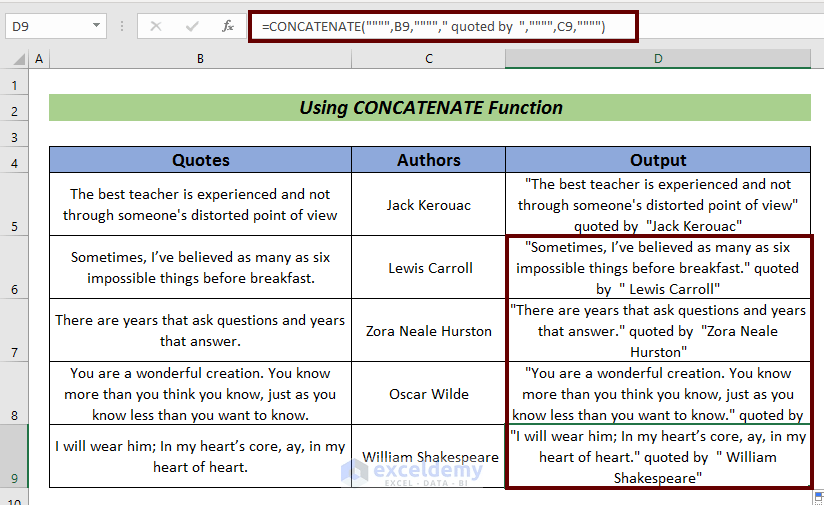This screenshot has width=824, height=505.
Task: Click the Enter checkmark formula button
Action: coord(192,26)
